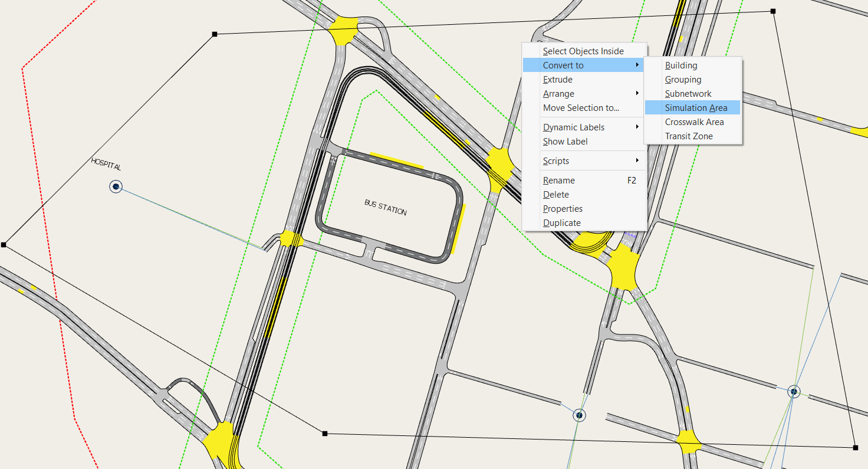This screenshot has height=469, width=868.
Task: Convert the selection to Building
Action: tap(681, 65)
